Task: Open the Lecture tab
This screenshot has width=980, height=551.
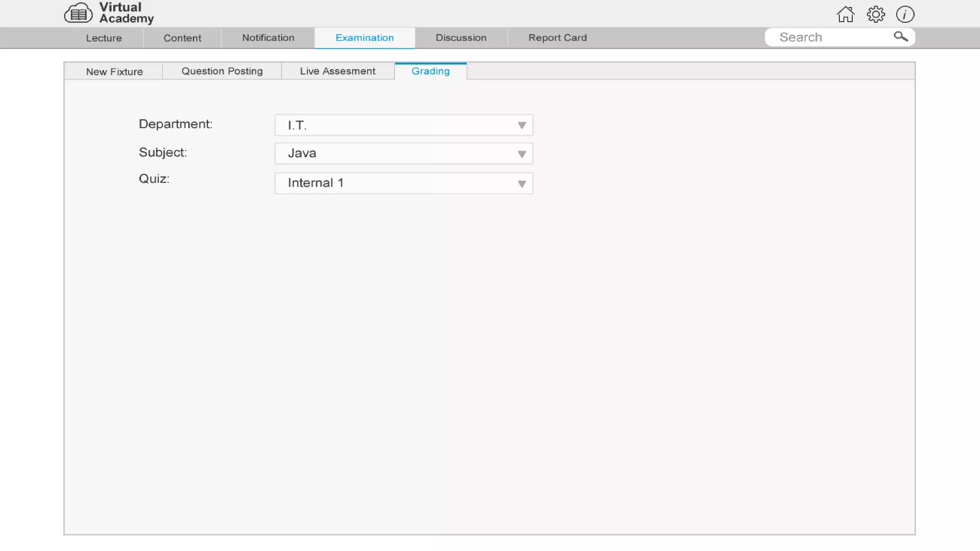Action: [104, 38]
